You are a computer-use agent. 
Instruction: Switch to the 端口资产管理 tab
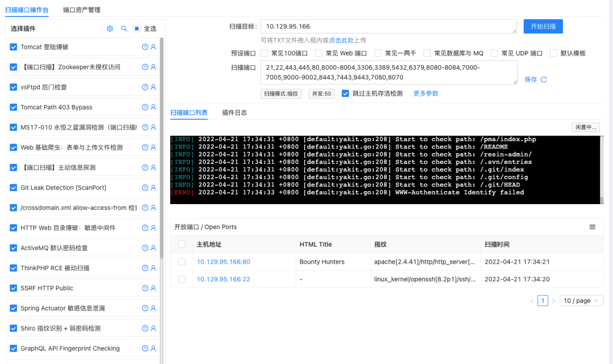tap(82, 10)
